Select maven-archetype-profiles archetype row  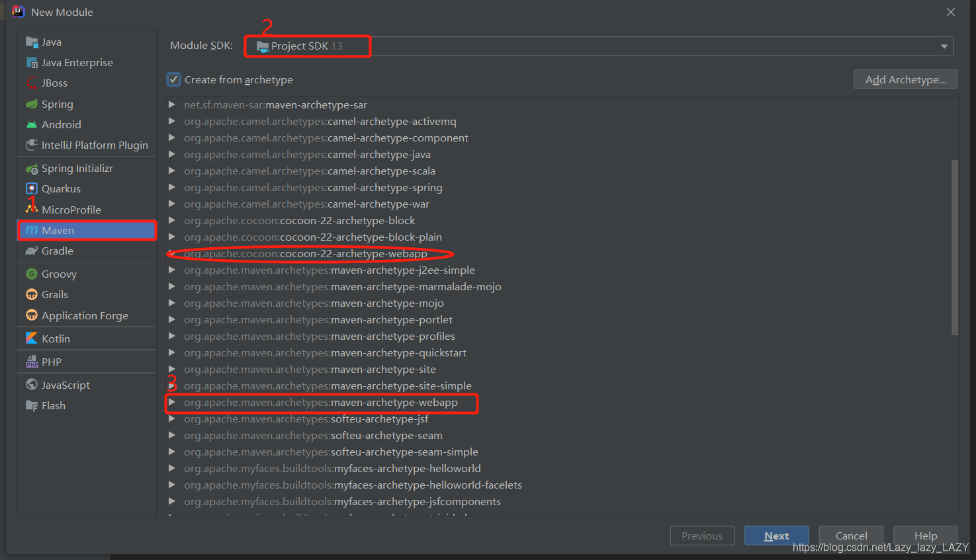562,336
